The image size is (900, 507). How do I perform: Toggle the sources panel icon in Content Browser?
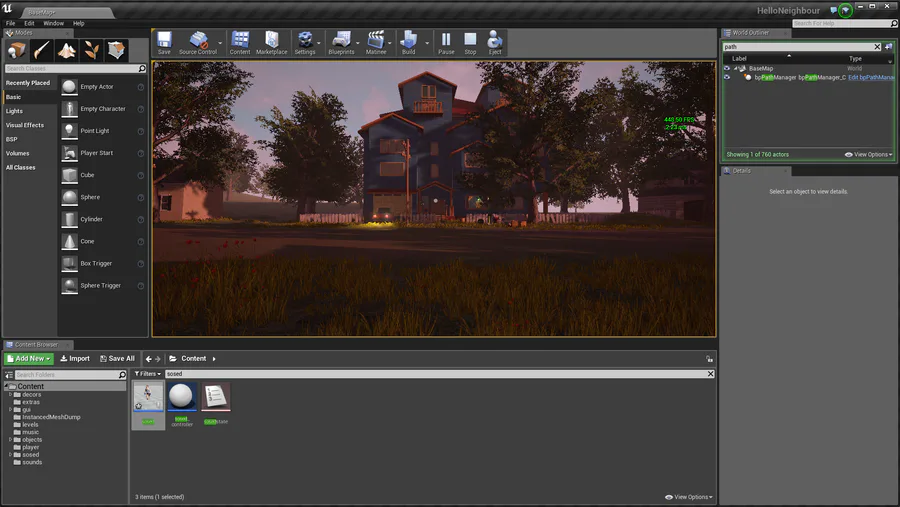point(9,374)
